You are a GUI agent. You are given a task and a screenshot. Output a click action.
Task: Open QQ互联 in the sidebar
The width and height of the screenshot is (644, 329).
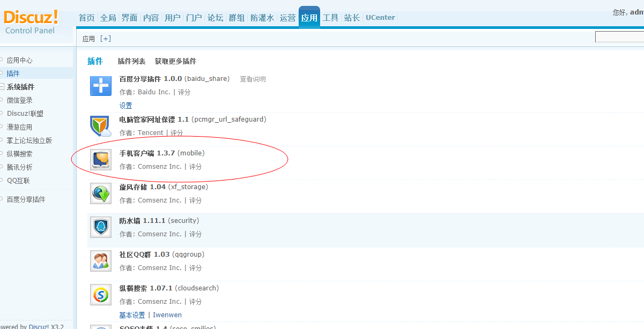pos(18,181)
